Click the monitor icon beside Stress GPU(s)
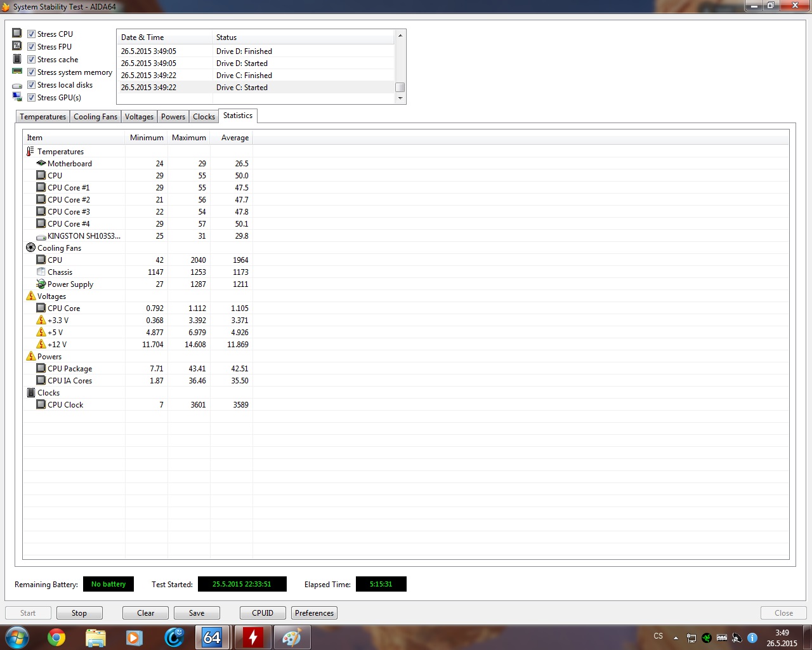 17,96
